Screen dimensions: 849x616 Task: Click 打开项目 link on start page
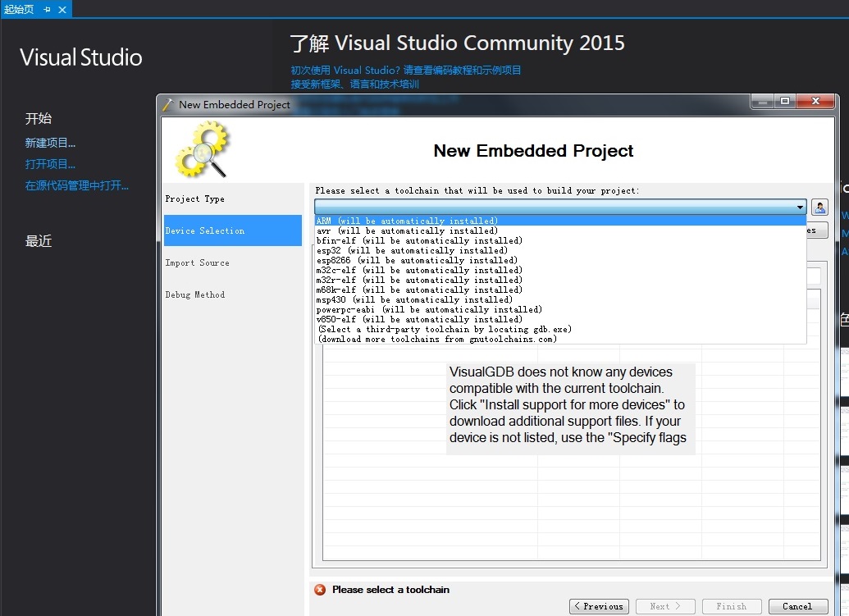point(50,164)
